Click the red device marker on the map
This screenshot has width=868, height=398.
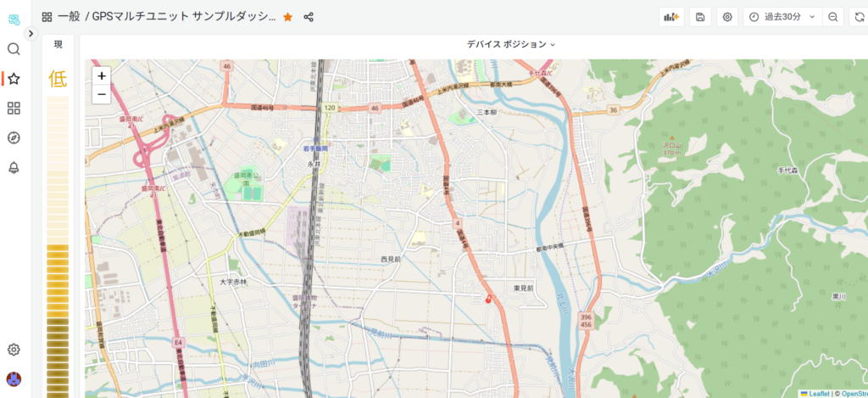point(487,297)
